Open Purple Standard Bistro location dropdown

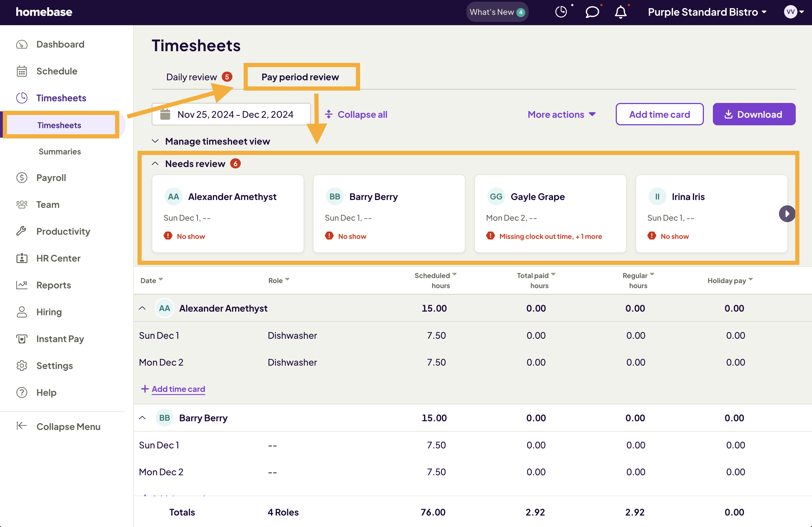click(708, 12)
